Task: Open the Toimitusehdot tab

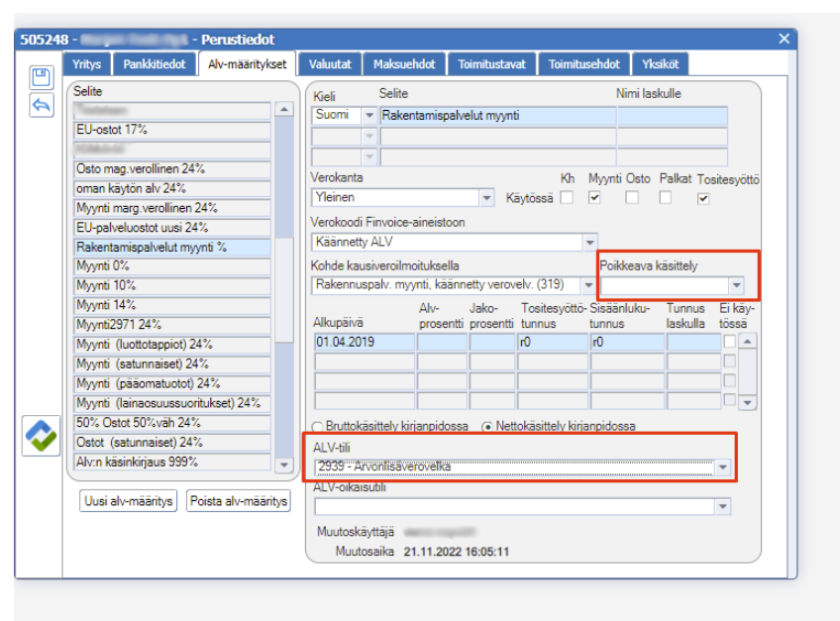Action: coord(583,64)
